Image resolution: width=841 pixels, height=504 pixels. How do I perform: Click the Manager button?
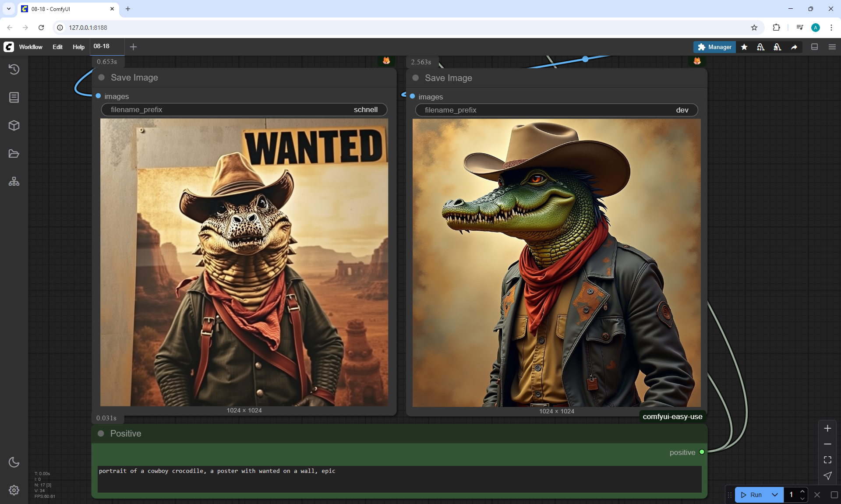[714, 47]
